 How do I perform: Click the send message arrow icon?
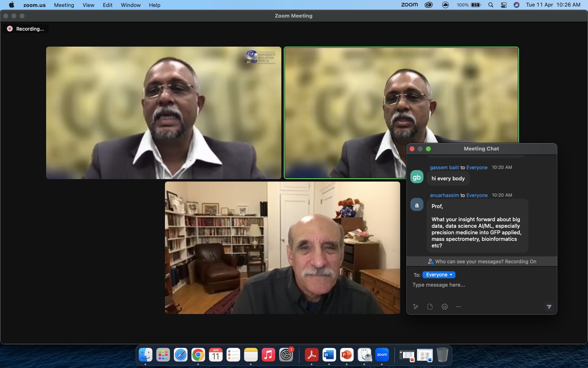(549, 307)
